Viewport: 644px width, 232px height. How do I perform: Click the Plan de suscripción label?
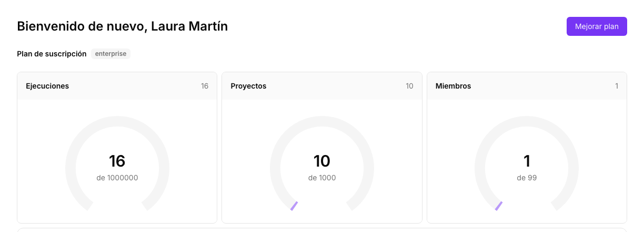(x=52, y=54)
